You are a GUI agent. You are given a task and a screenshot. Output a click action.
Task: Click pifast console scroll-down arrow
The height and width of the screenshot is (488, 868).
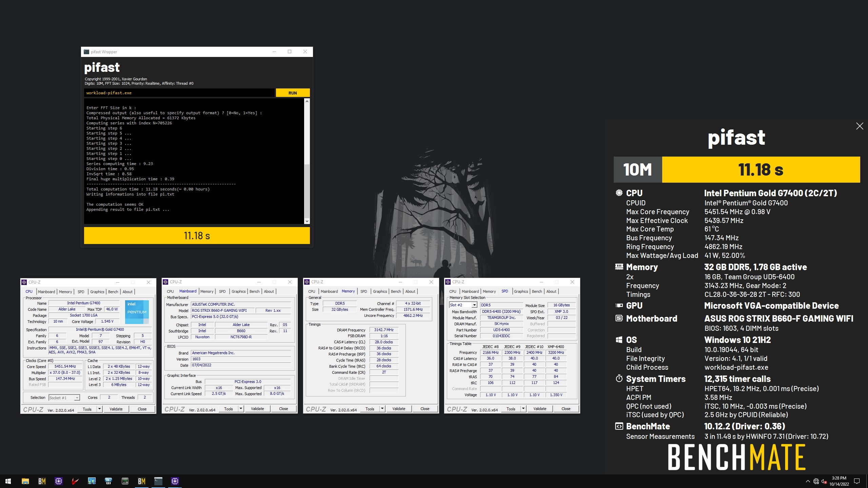coord(307,221)
